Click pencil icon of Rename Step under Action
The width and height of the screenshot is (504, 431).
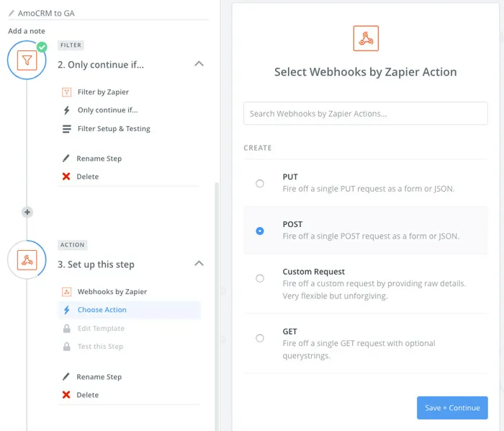click(66, 377)
